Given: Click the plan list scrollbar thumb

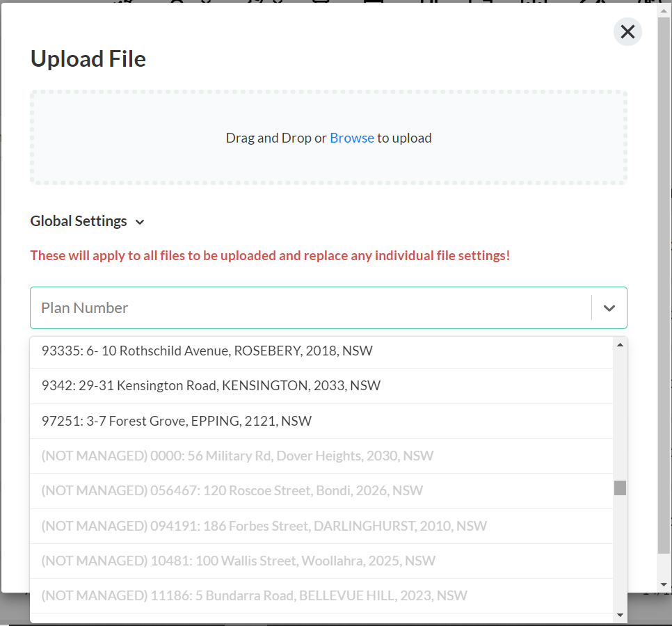Looking at the screenshot, I should tap(620, 488).
